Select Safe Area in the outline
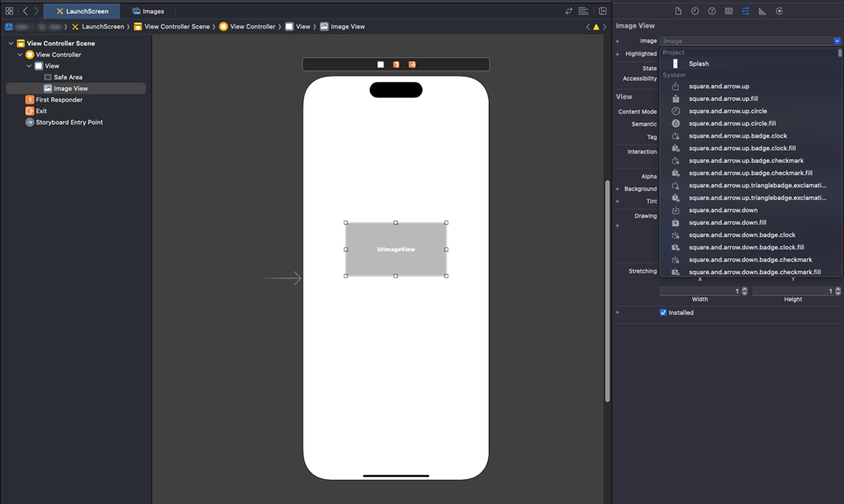Image resolution: width=844 pixels, height=504 pixels. point(68,77)
